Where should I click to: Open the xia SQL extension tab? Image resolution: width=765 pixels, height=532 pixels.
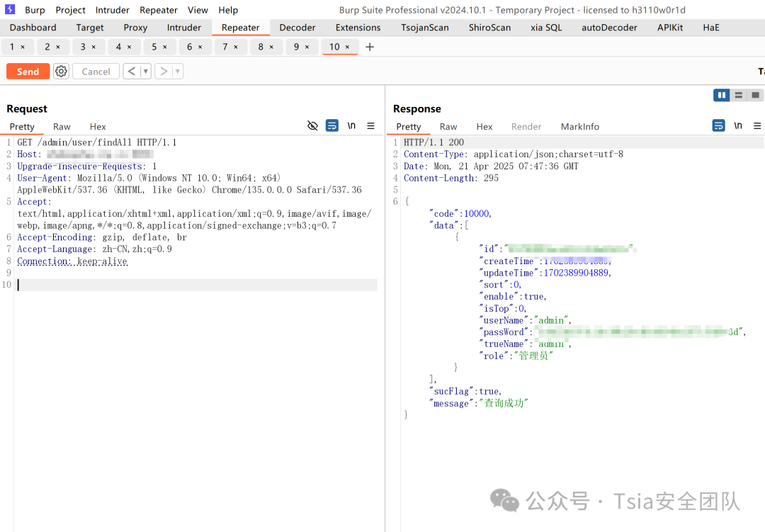546,28
